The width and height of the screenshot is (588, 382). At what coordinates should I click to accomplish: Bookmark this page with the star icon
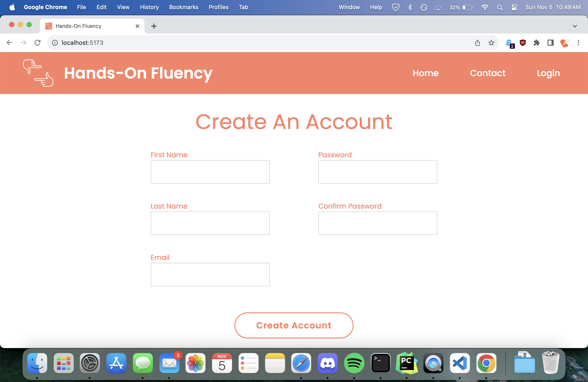pos(491,43)
